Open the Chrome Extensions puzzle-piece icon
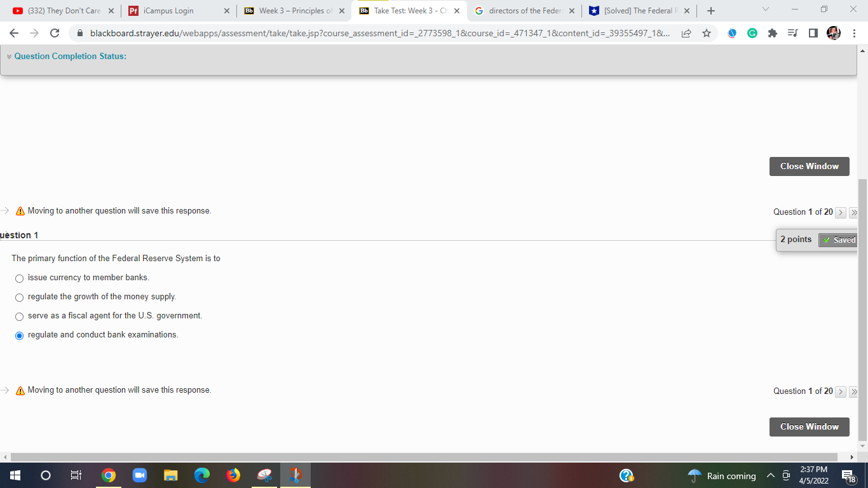The width and height of the screenshot is (868, 488). point(772,32)
